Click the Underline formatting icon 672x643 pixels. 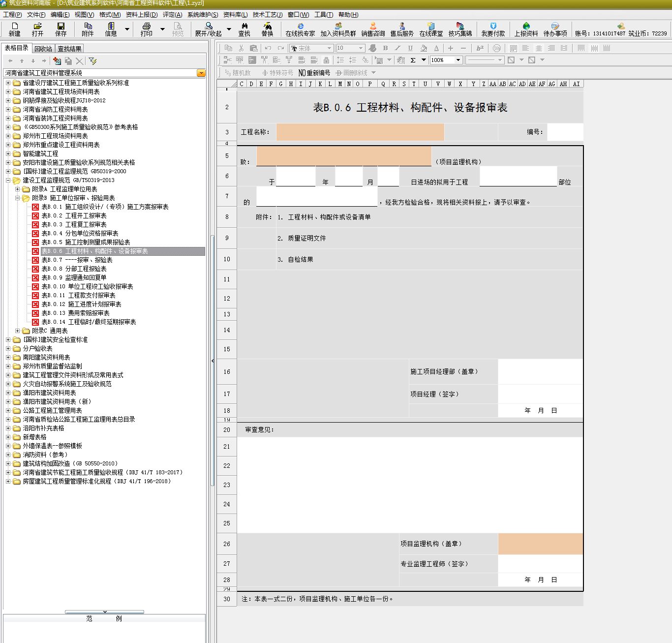(410, 48)
